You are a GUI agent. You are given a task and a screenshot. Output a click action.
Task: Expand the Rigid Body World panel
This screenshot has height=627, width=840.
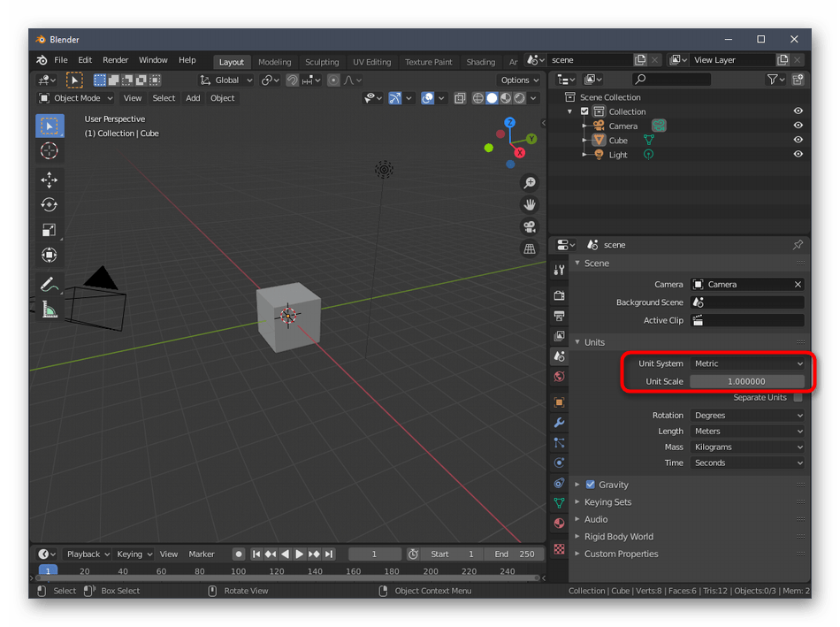618,537
